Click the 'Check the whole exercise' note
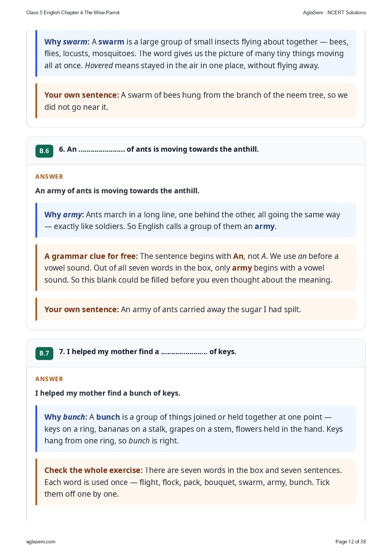This screenshot has width=392, height=555. coord(196,482)
